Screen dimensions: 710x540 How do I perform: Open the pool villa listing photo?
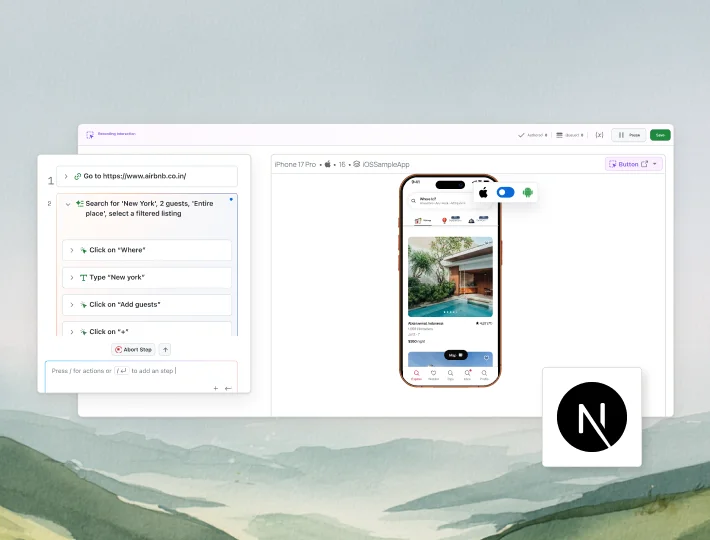pyautogui.click(x=450, y=277)
